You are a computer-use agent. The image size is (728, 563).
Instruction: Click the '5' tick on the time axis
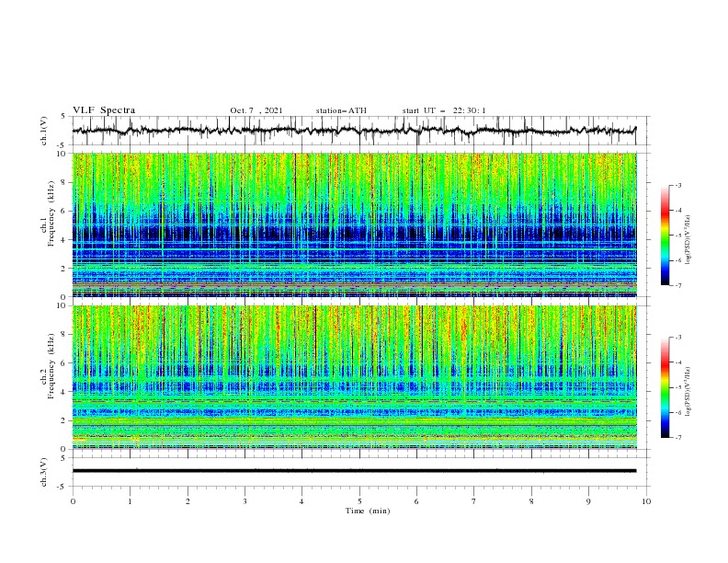click(359, 501)
